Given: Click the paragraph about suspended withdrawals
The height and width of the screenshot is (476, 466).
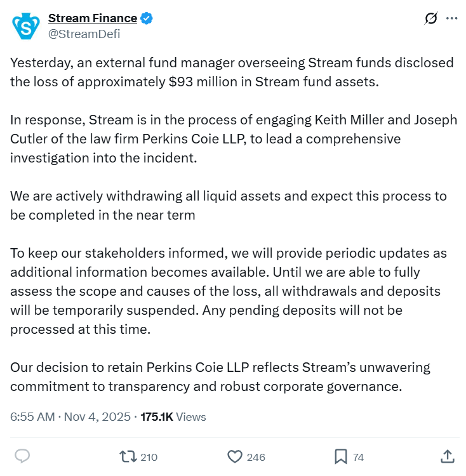Looking at the screenshot, I should point(229,291).
